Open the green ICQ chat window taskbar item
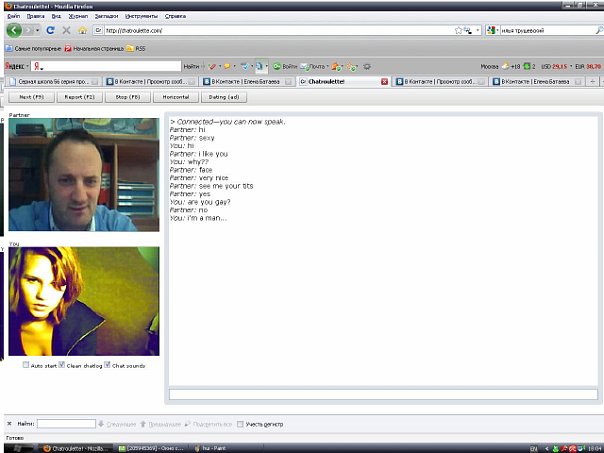604x453 pixels. [151, 448]
